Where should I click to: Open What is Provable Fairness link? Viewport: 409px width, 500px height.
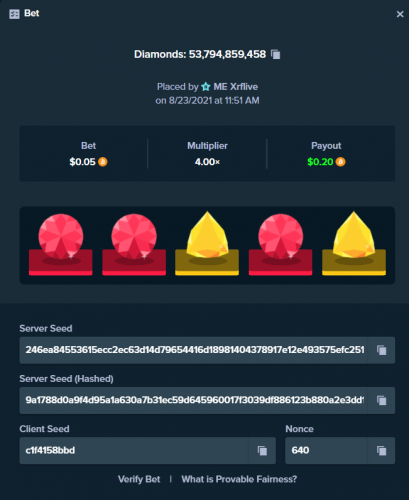tap(239, 479)
